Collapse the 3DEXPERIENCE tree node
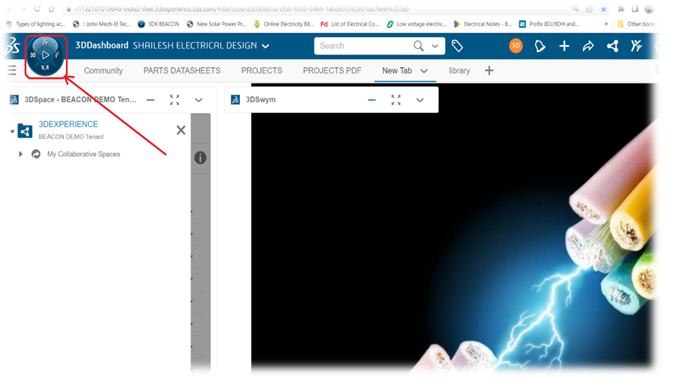Image resolution: width=674 pixels, height=388 pixels. 12,131
